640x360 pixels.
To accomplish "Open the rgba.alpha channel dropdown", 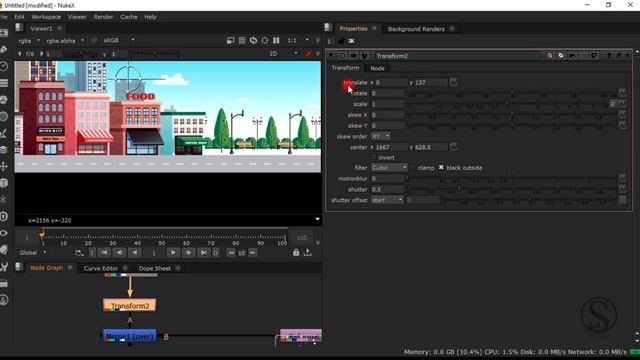I will [64, 40].
